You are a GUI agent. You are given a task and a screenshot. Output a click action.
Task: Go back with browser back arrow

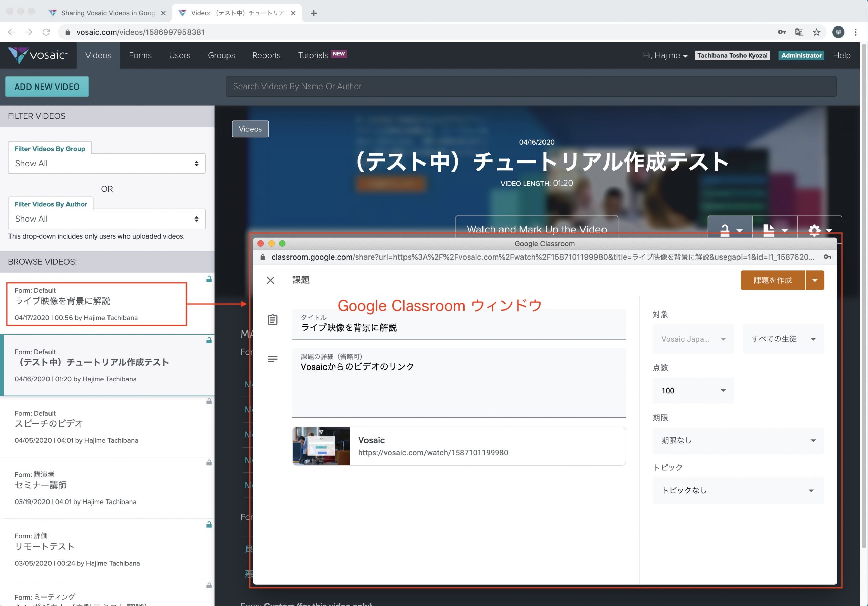[x=11, y=32]
